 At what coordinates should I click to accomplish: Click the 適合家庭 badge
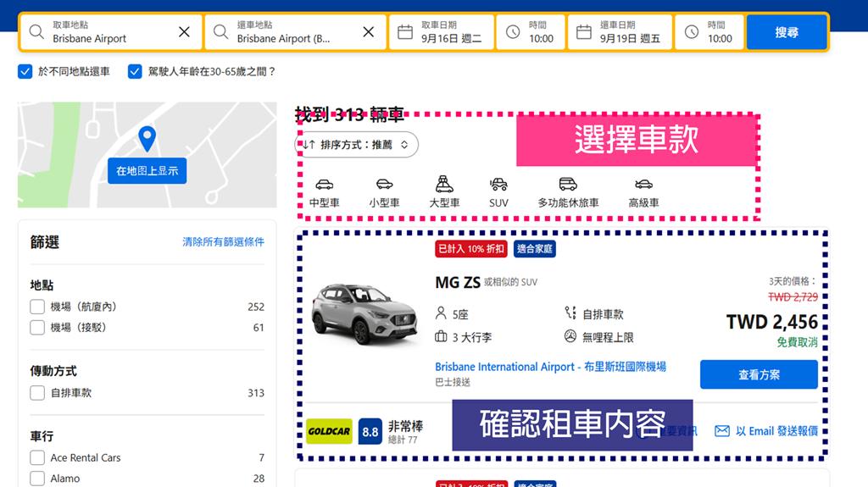tap(534, 249)
